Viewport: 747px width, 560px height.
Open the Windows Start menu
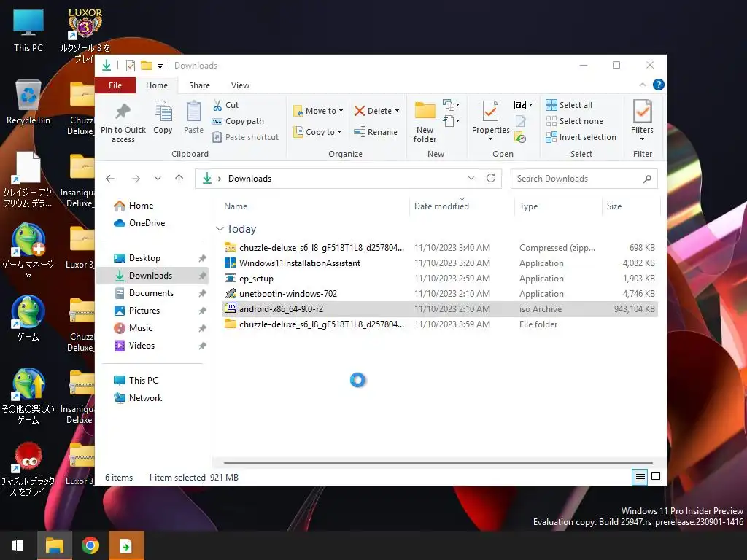18,545
